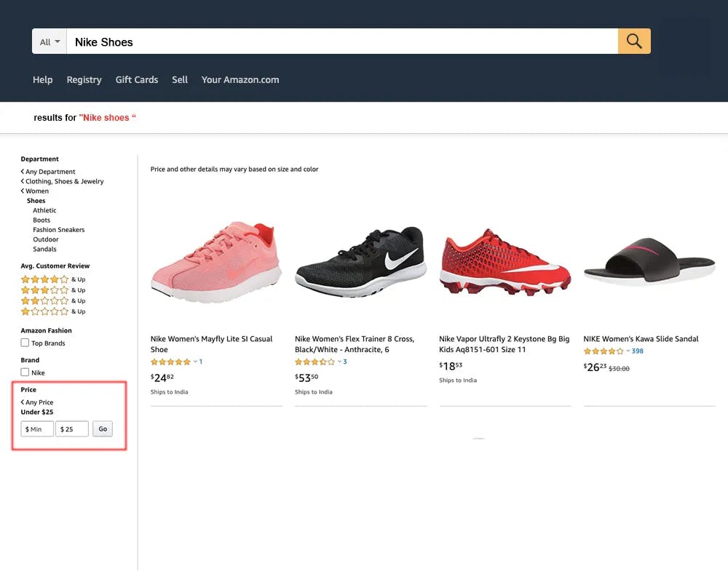Screen dimensions: 728x582
Task: Expand rating details arrow for Kawa Slide Sandal
Action: [x=628, y=351]
